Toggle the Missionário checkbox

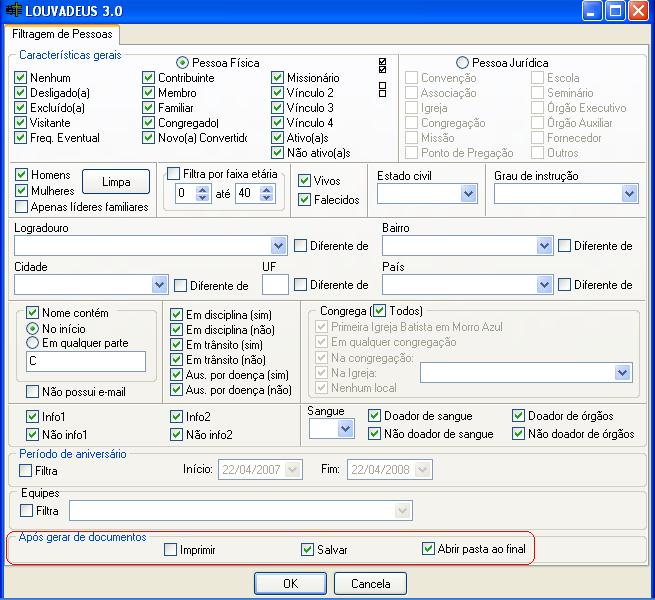point(277,78)
